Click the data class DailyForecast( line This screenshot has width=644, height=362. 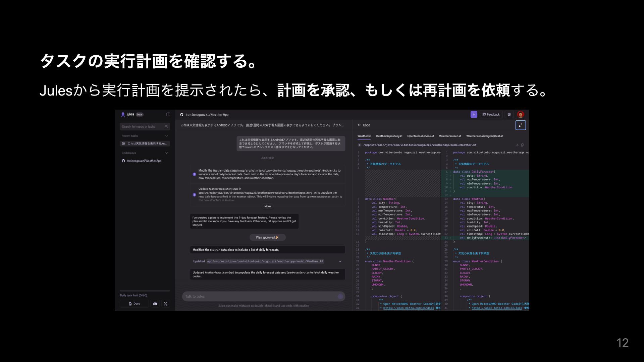[474, 172]
